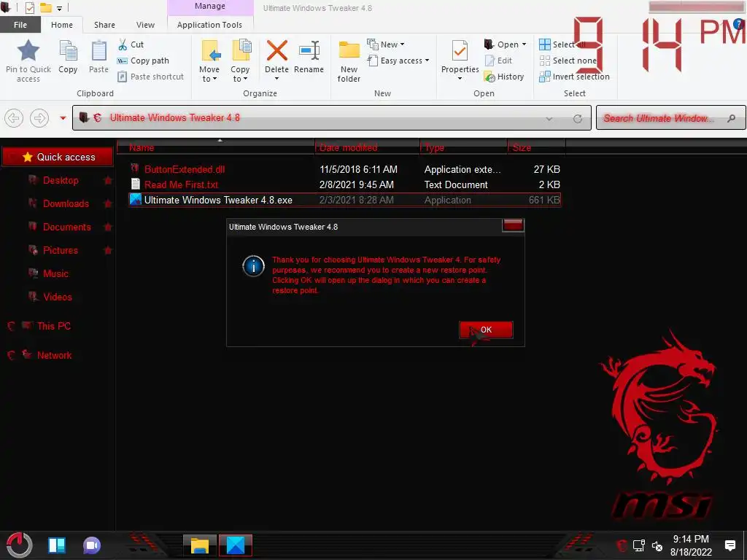747x560 pixels.
Task: Close the Ultimate Windows Tweaker dialog
Action: tap(513, 226)
